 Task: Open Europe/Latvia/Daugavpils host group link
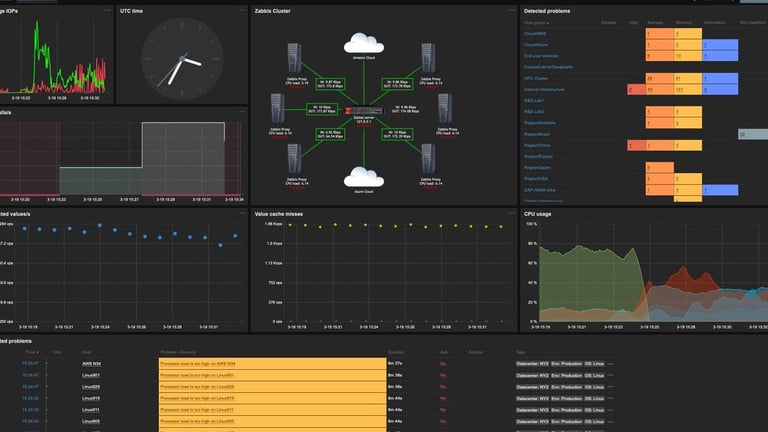(x=548, y=67)
